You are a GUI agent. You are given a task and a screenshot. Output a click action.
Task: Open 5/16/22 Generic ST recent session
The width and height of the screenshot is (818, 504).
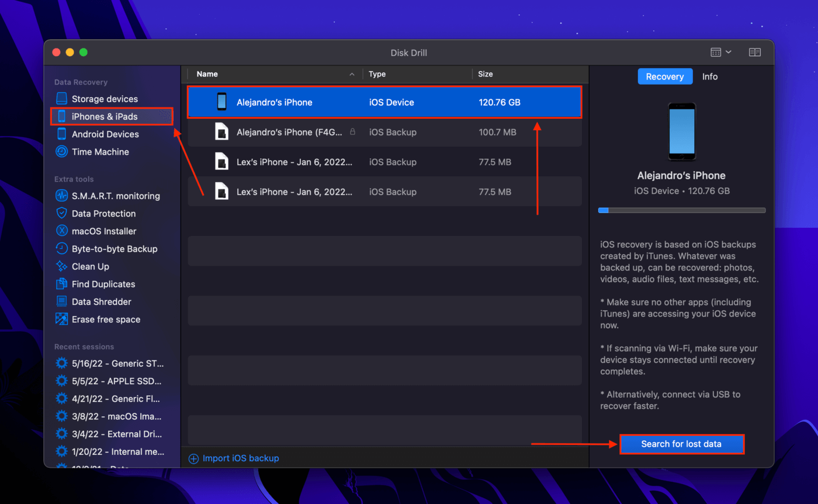click(110, 363)
